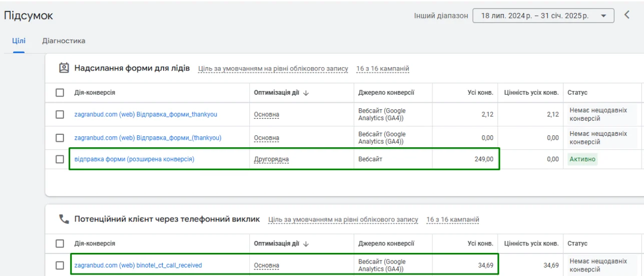Viewport: 644px width, 276px height.
Task: Open zagranbud.com (web) Відправка_форми_(thankyou) conversion
Action: click(x=148, y=138)
